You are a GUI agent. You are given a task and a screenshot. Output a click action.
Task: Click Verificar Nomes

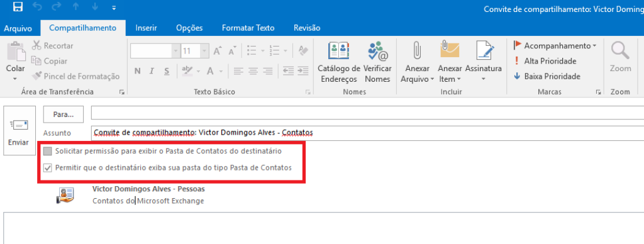tap(378, 62)
